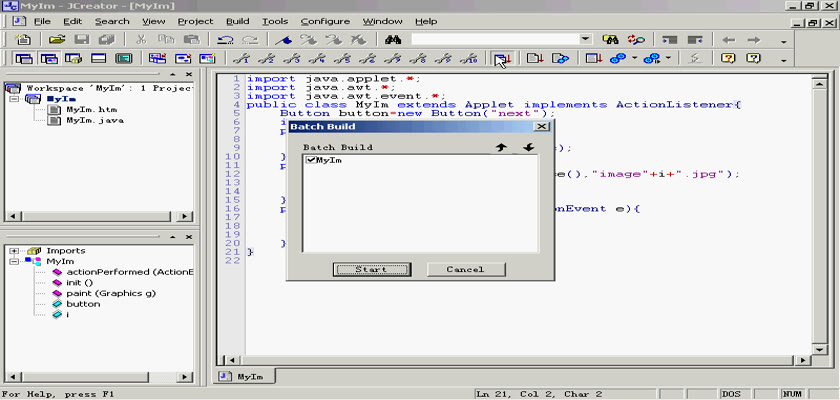Click Cancel in Batch Build dialog

pos(466,269)
